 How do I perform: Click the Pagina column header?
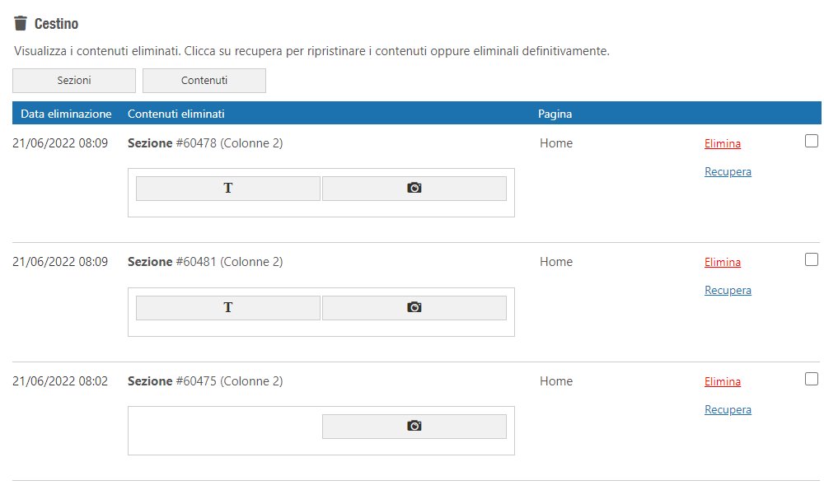tap(555, 114)
